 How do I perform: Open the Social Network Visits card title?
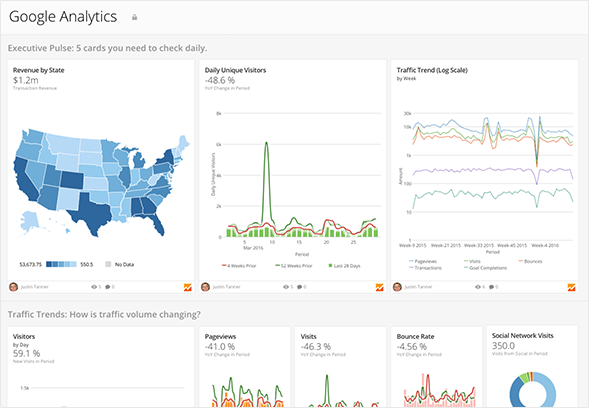click(523, 336)
